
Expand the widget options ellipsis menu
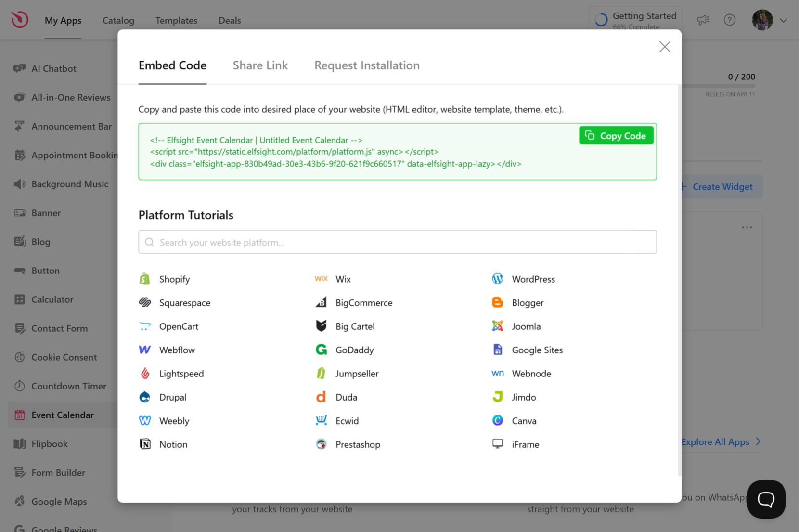pyautogui.click(x=747, y=227)
